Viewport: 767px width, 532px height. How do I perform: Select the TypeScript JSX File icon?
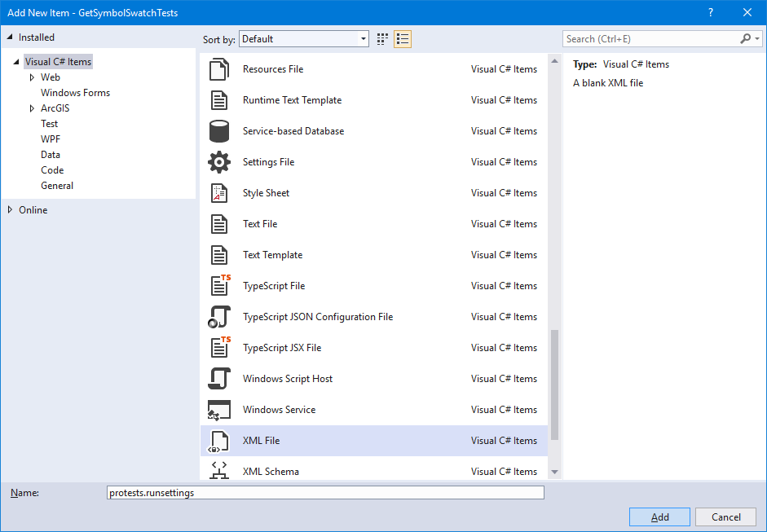218,347
